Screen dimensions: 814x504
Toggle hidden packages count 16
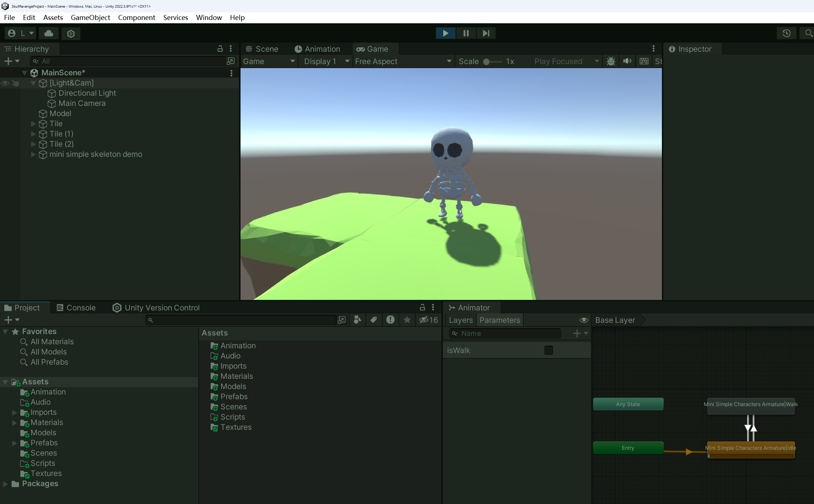coord(429,320)
